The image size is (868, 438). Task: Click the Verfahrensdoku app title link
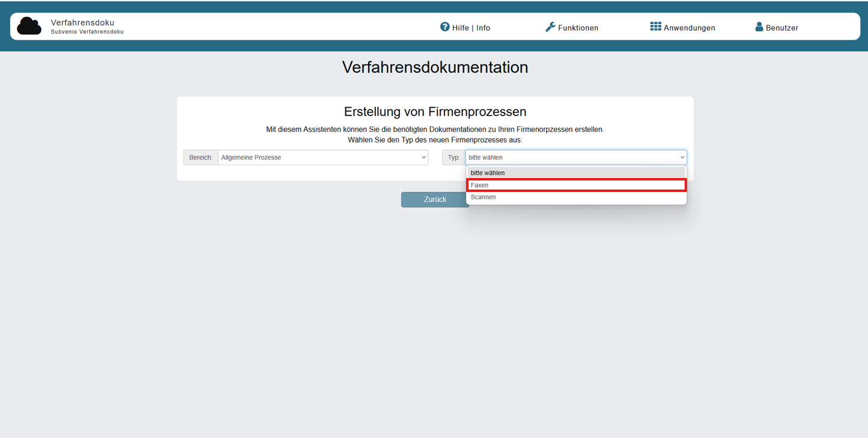click(x=82, y=23)
